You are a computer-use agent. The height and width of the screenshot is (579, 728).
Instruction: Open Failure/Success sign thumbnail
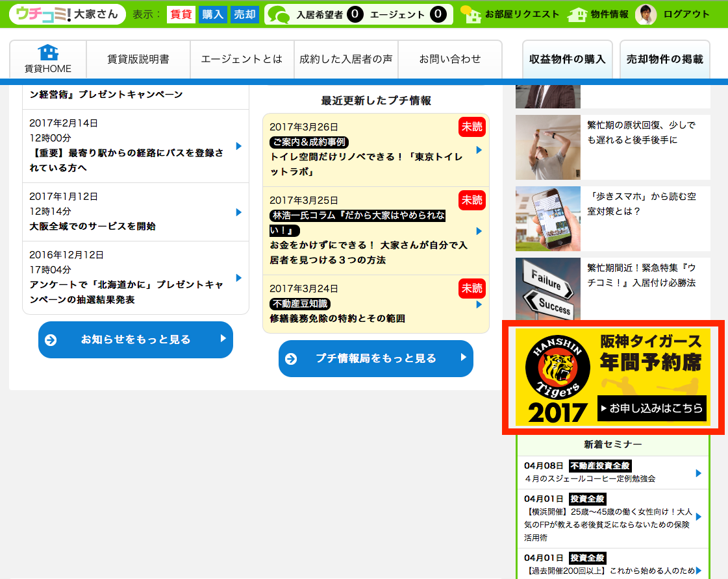click(x=548, y=289)
